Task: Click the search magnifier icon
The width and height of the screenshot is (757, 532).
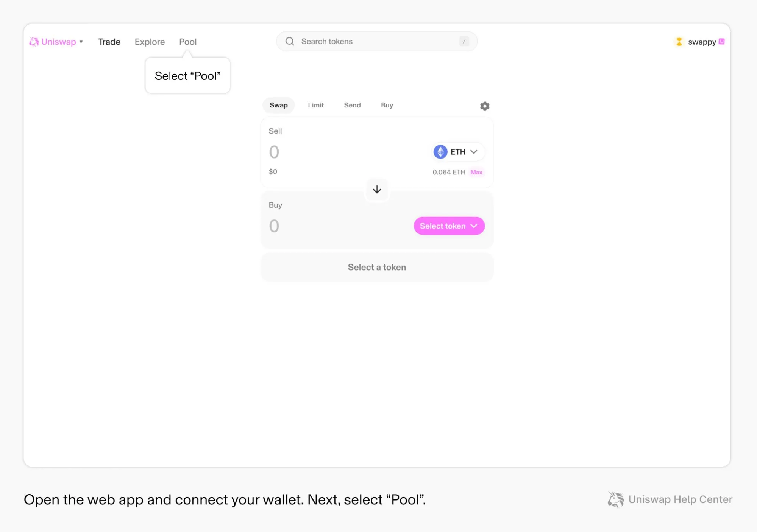Action: coord(290,41)
